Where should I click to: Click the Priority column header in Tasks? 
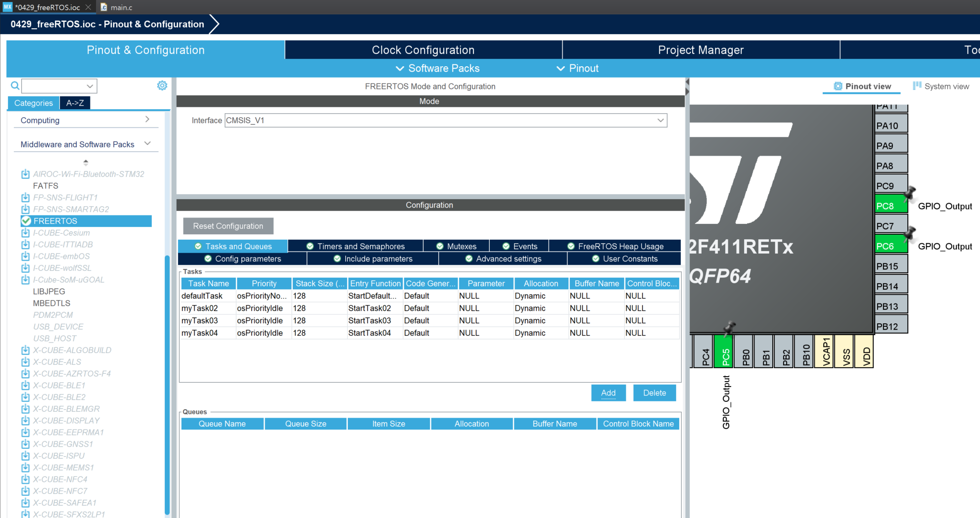tap(264, 283)
